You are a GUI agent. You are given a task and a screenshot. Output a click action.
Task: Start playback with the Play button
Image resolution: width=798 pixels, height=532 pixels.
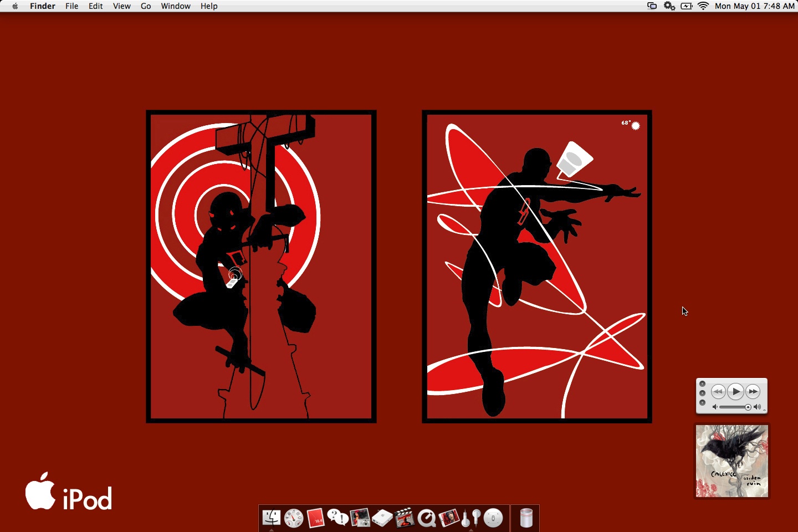(735, 391)
